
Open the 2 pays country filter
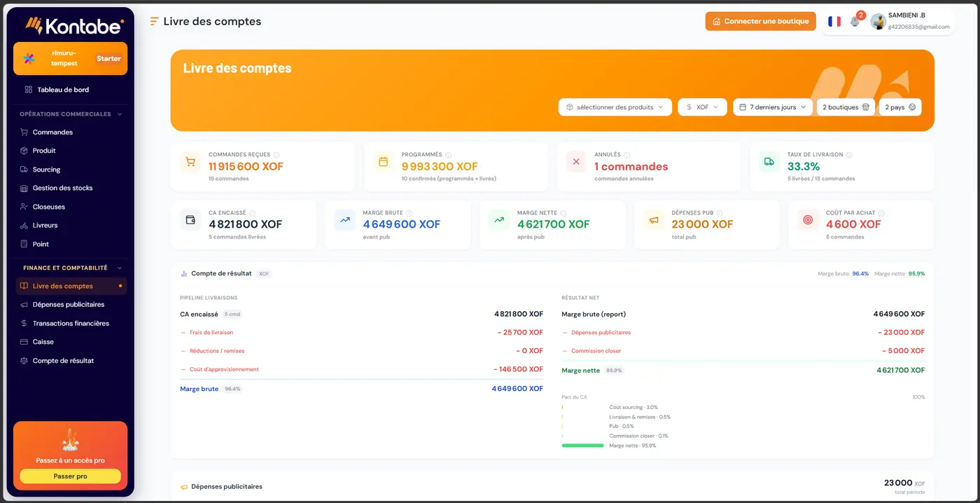click(x=900, y=107)
